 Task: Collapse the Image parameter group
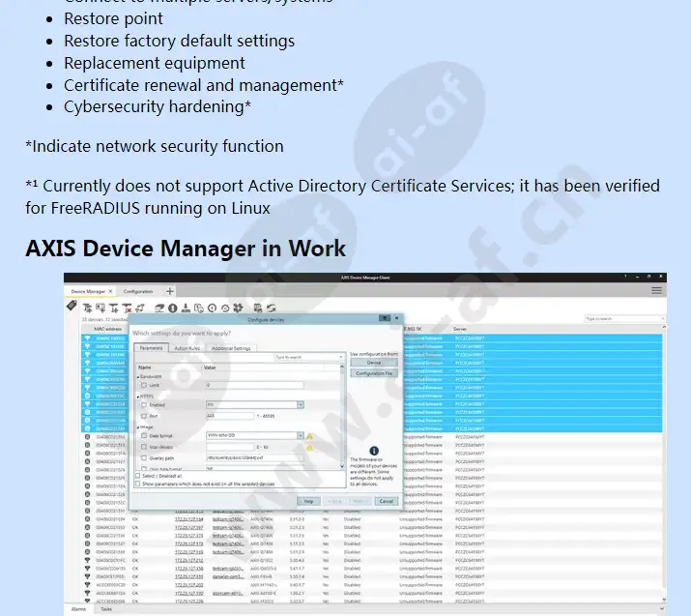tap(138, 427)
